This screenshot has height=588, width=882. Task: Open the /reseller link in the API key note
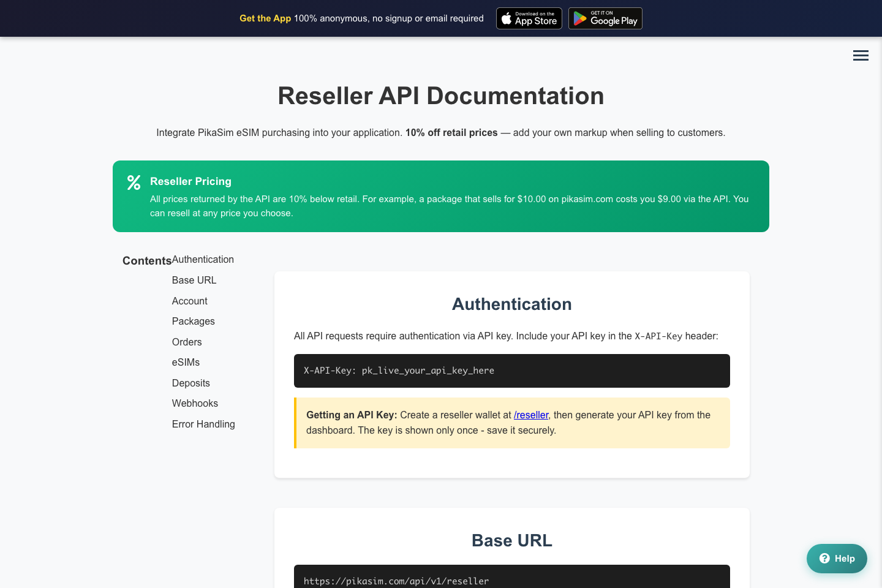(x=531, y=415)
